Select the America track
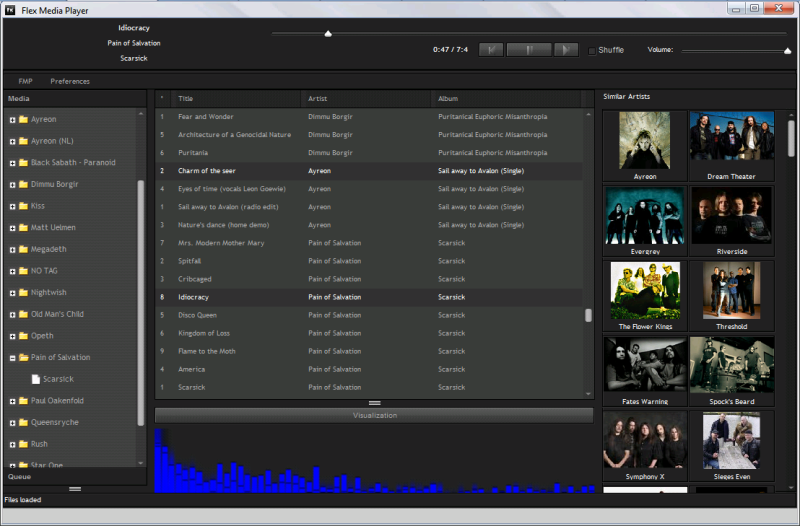Image resolution: width=800 pixels, height=526 pixels. 369,369
